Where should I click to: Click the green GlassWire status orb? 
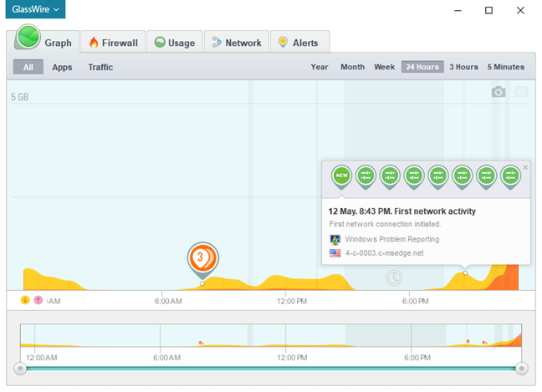click(x=28, y=36)
